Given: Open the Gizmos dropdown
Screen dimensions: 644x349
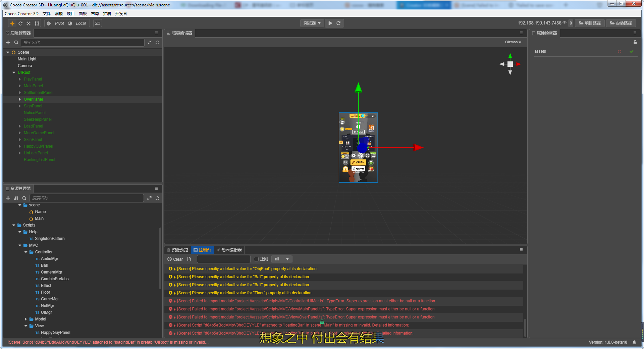Looking at the screenshot, I should tap(513, 42).
